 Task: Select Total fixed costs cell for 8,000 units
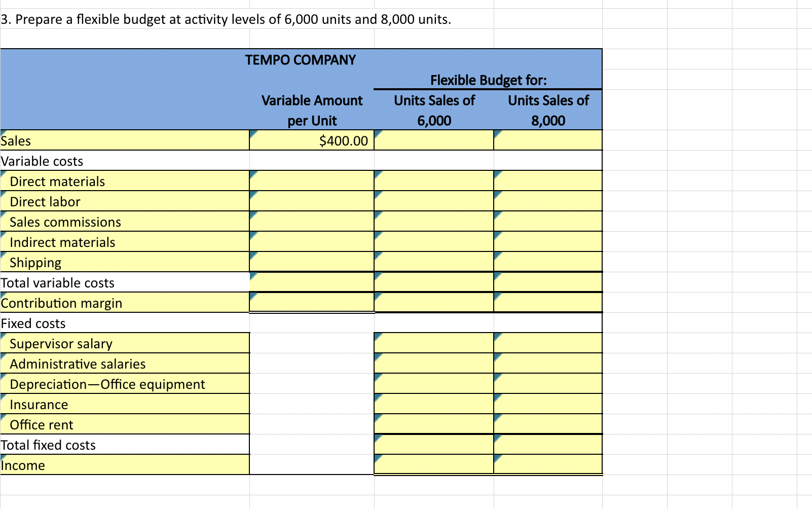tap(548, 445)
